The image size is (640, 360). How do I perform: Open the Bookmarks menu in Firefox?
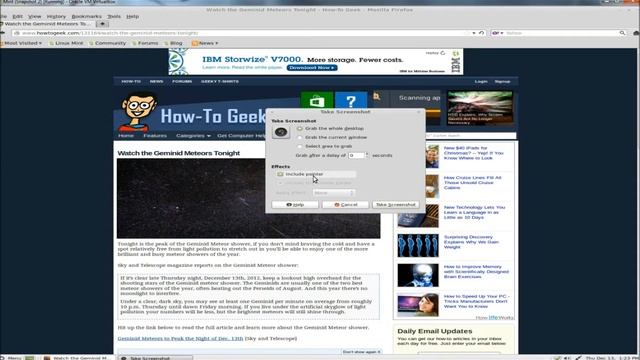[87, 16]
